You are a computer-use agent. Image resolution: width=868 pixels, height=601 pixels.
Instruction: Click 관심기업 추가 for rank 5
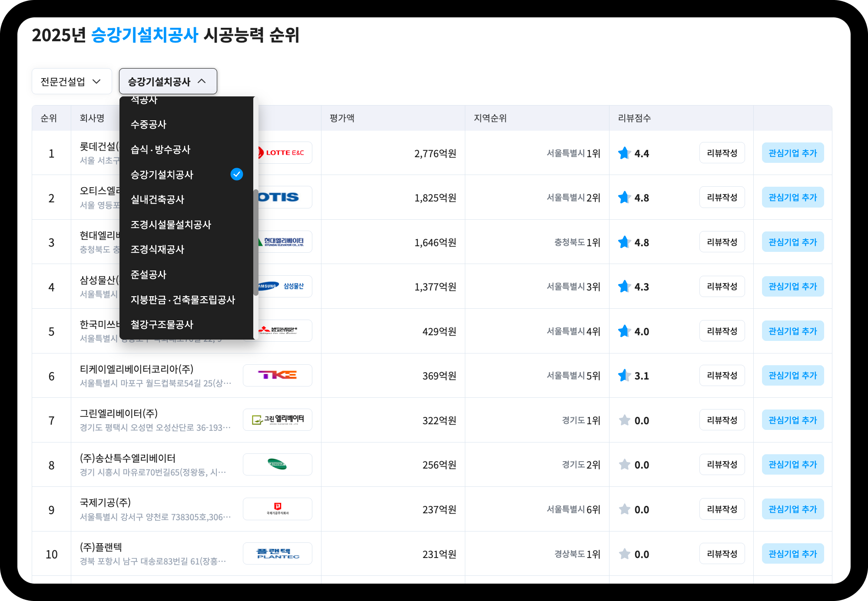point(793,331)
